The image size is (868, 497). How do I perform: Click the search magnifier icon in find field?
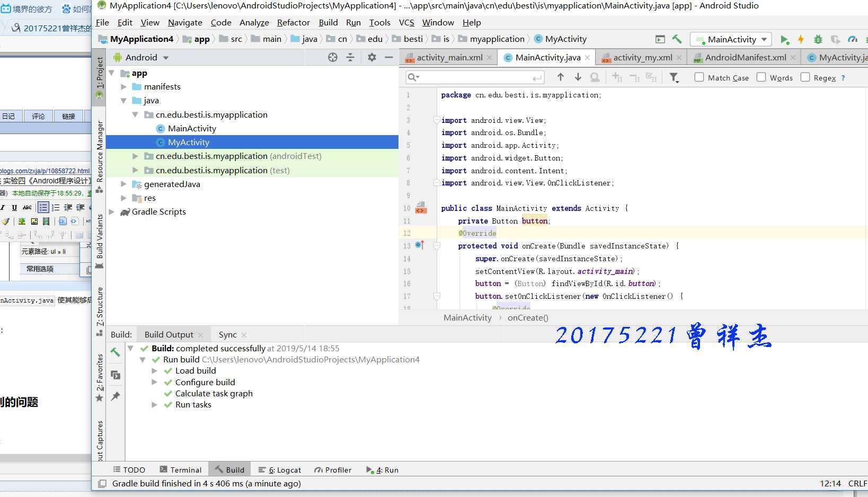pyautogui.click(x=413, y=77)
